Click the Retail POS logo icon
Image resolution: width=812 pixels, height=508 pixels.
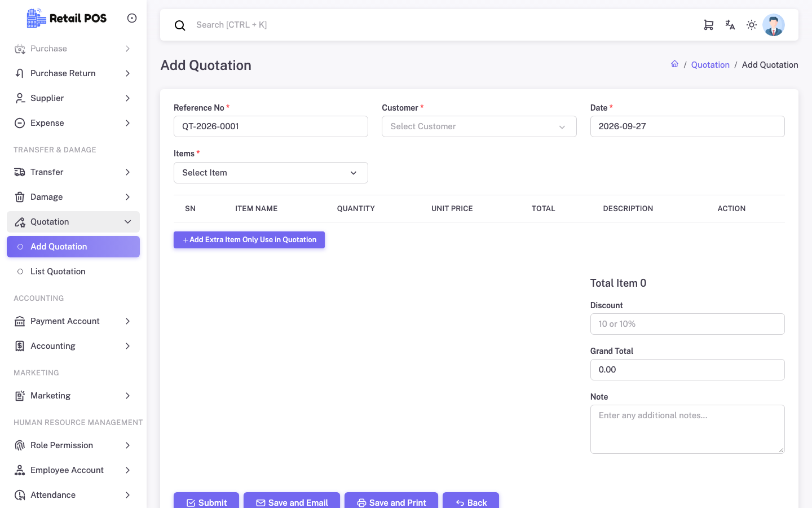[37, 18]
